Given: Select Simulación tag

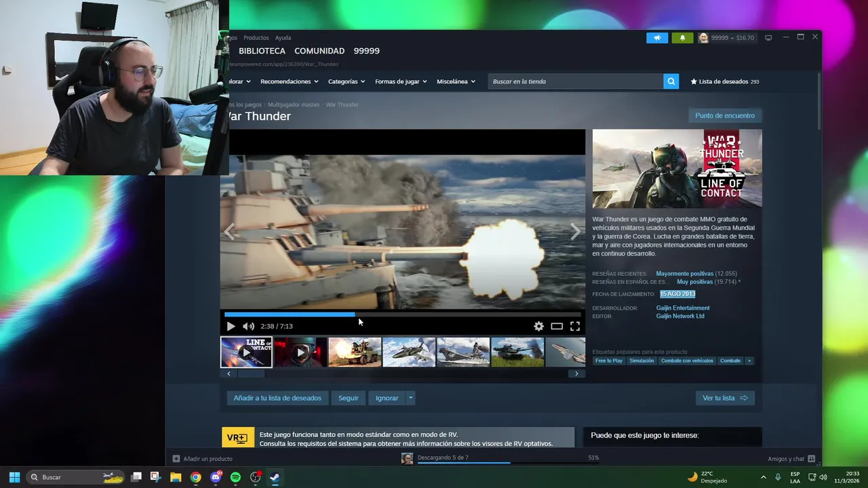Looking at the screenshot, I should (x=642, y=361).
